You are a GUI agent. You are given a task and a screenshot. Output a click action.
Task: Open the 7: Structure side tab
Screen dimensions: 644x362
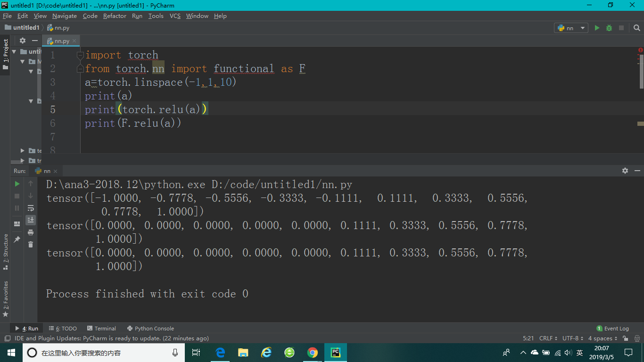6,251
